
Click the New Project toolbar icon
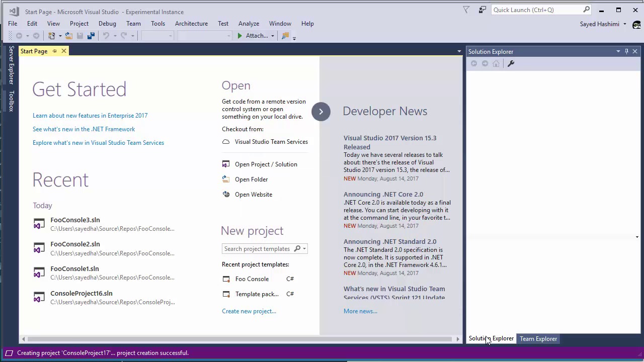coord(52,36)
